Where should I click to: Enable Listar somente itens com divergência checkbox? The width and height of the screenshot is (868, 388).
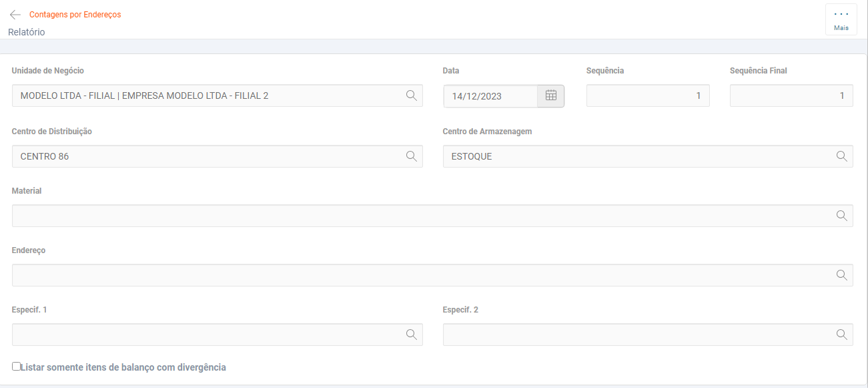click(x=17, y=367)
